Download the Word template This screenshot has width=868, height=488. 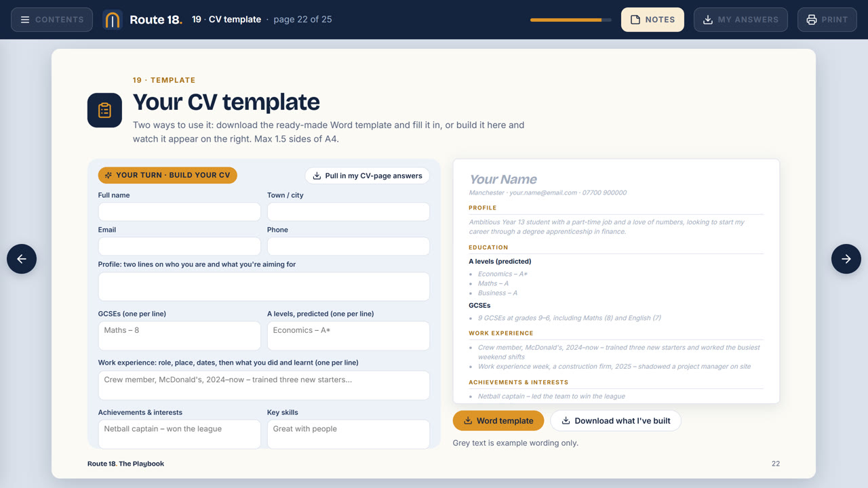point(498,420)
